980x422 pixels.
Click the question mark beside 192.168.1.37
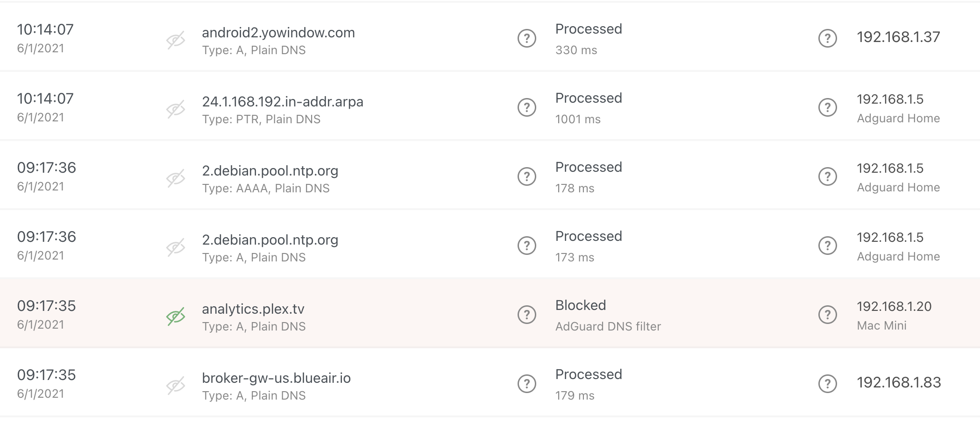[x=828, y=39]
